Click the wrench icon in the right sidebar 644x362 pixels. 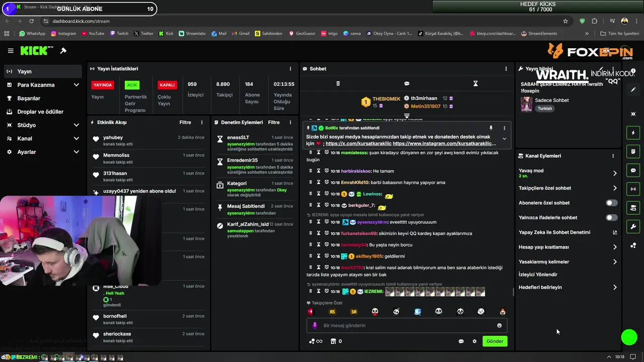pyautogui.click(x=633, y=227)
